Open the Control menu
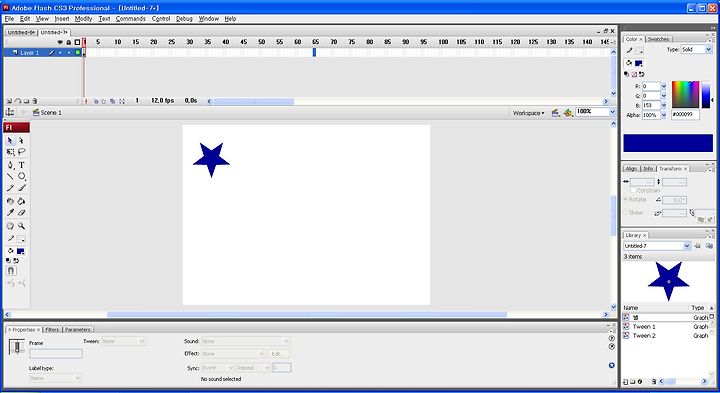Screen dimensions: 720x393 click(161, 19)
